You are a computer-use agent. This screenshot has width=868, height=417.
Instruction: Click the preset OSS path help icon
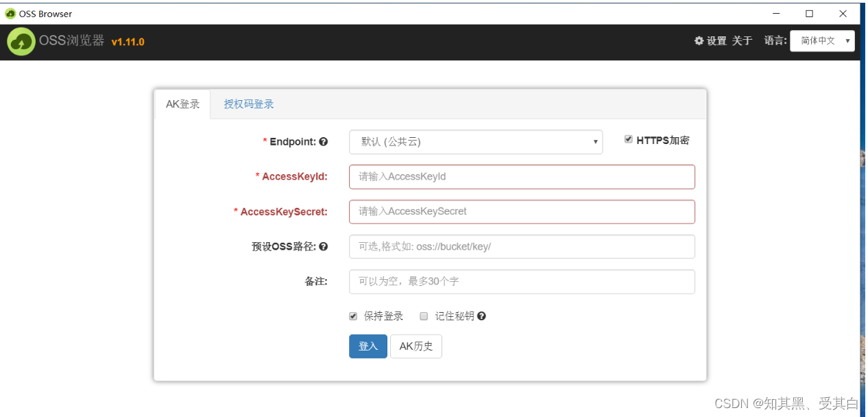point(324,247)
